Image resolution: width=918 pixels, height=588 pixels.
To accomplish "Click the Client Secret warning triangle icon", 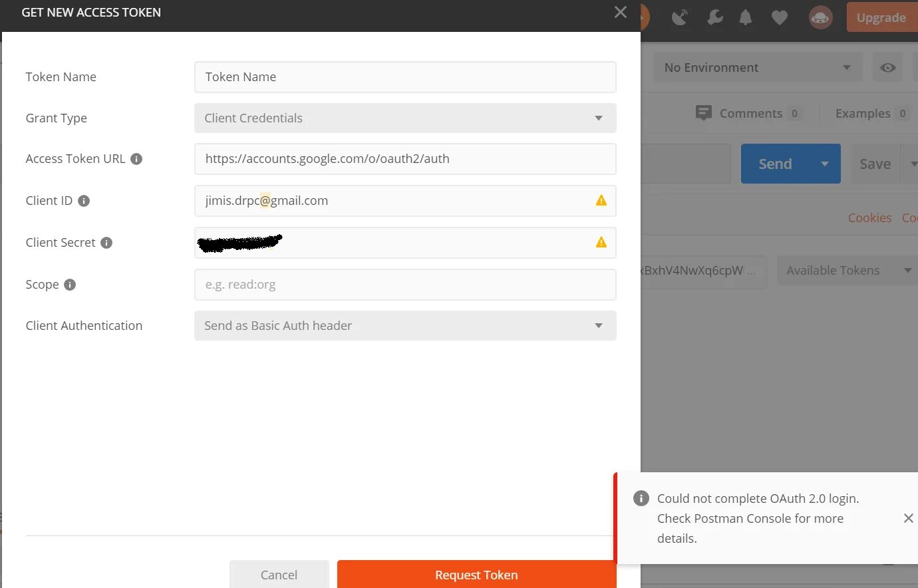I will coord(601,242).
